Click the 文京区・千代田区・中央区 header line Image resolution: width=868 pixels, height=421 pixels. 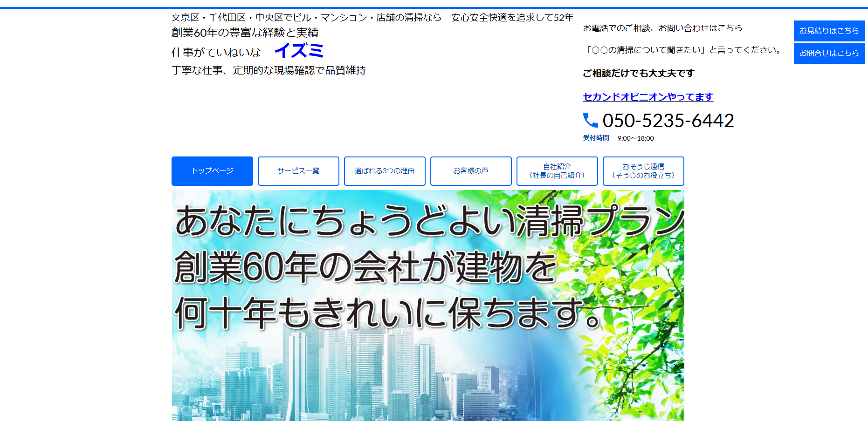pos(372,18)
